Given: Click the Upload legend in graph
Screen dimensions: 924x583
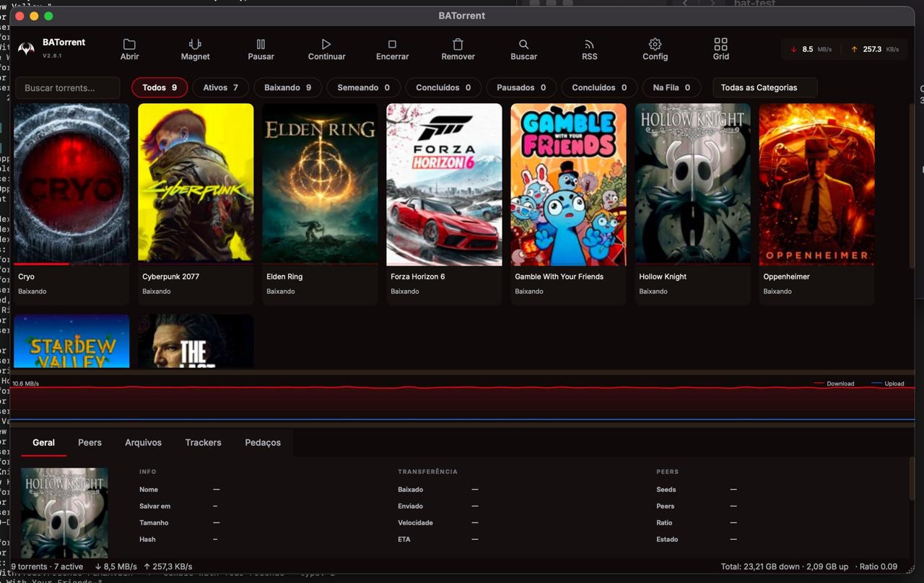Looking at the screenshot, I should [x=888, y=384].
